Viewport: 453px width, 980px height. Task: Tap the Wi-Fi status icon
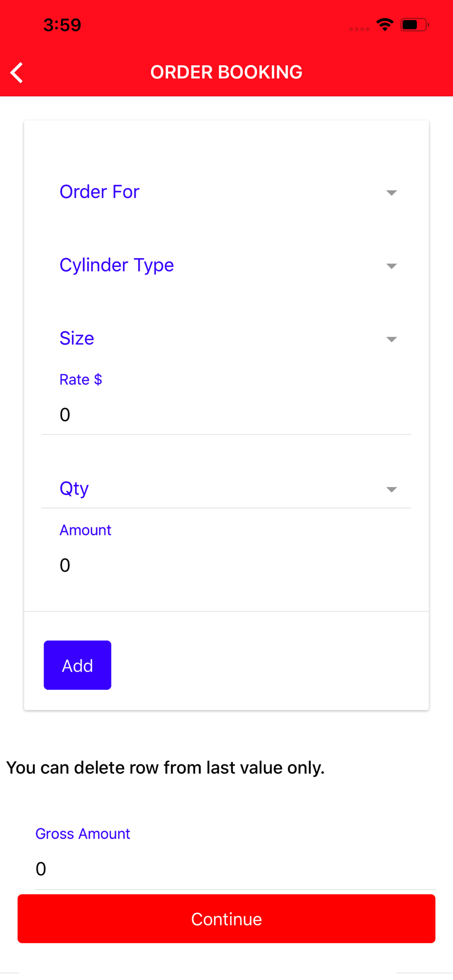[x=385, y=24]
